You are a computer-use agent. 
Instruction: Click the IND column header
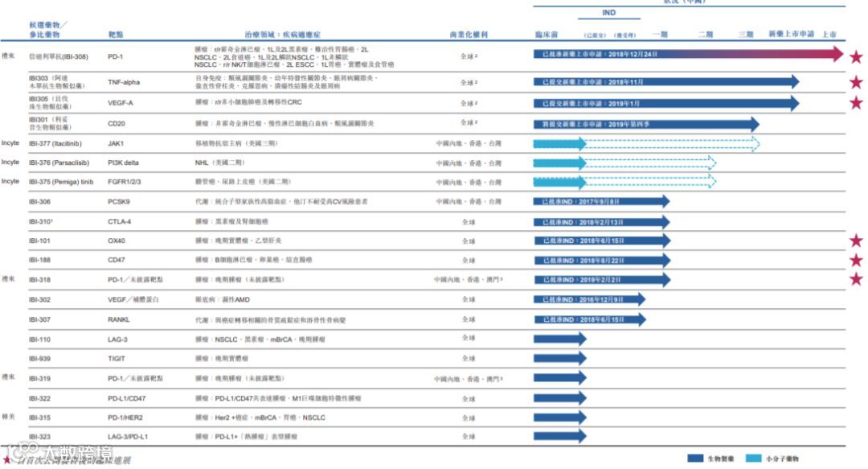coord(609,12)
